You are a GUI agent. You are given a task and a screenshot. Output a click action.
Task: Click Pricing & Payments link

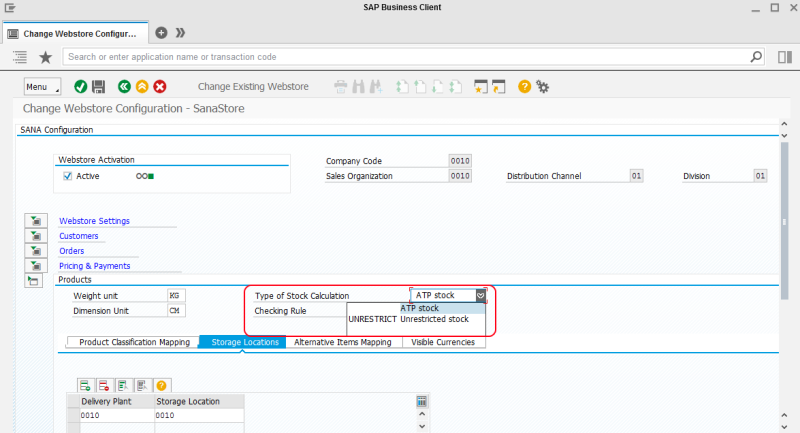coord(94,266)
